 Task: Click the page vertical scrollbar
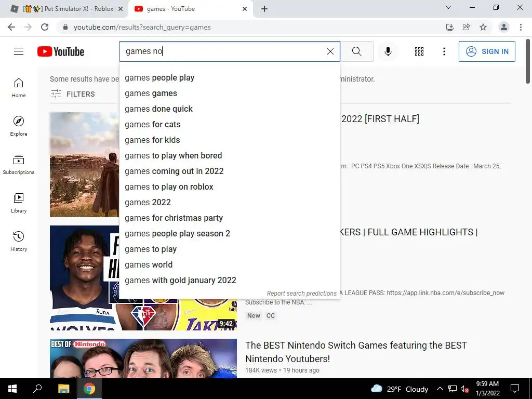click(528, 61)
